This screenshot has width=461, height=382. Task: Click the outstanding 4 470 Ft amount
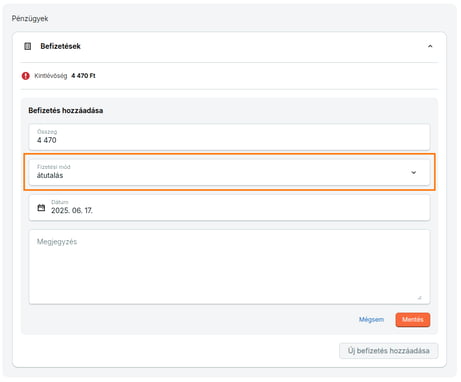tap(83, 76)
